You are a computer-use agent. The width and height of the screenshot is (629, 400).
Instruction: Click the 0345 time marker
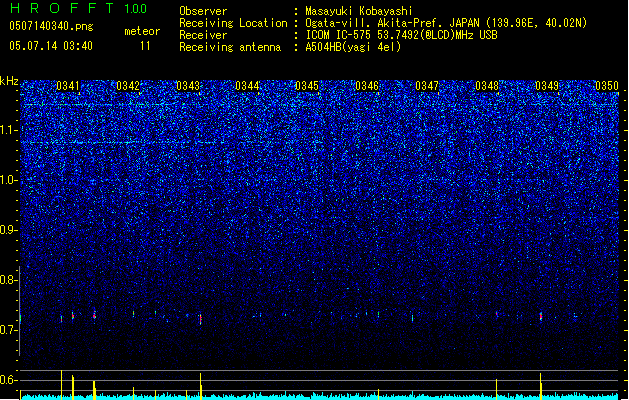pos(307,86)
